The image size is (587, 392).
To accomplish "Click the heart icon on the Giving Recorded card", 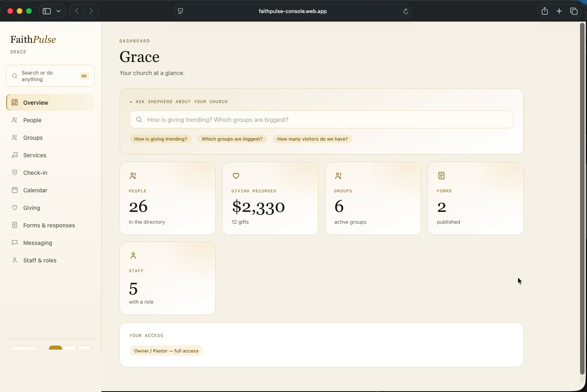I will pos(236,176).
